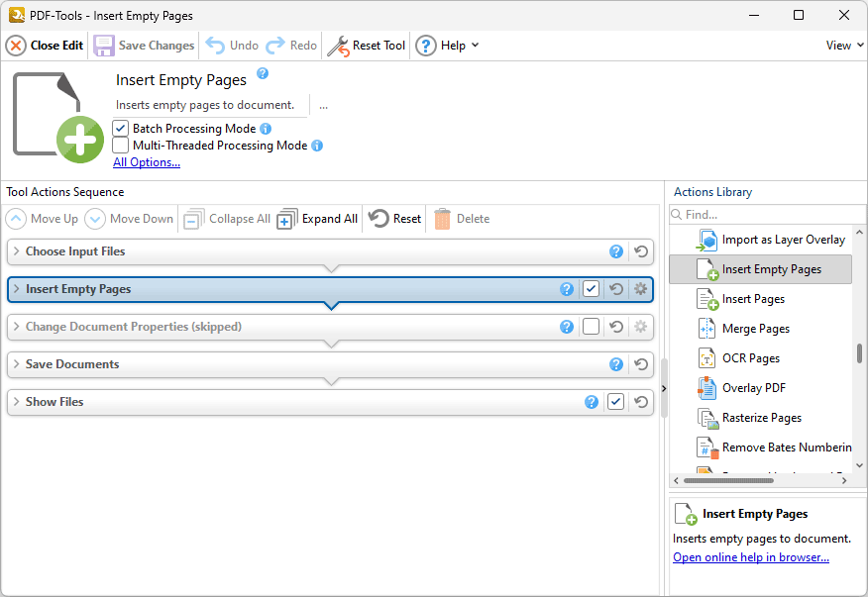Uncheck the Insert Empty Pages step checkbox
Screen dimensions: 868x597
pyautogui.click(x=592, y=289)
